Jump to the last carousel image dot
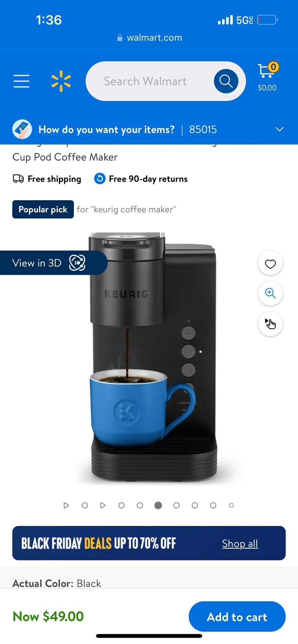Image resolution: width=298 pixels, height=644 pixels. 231,505
